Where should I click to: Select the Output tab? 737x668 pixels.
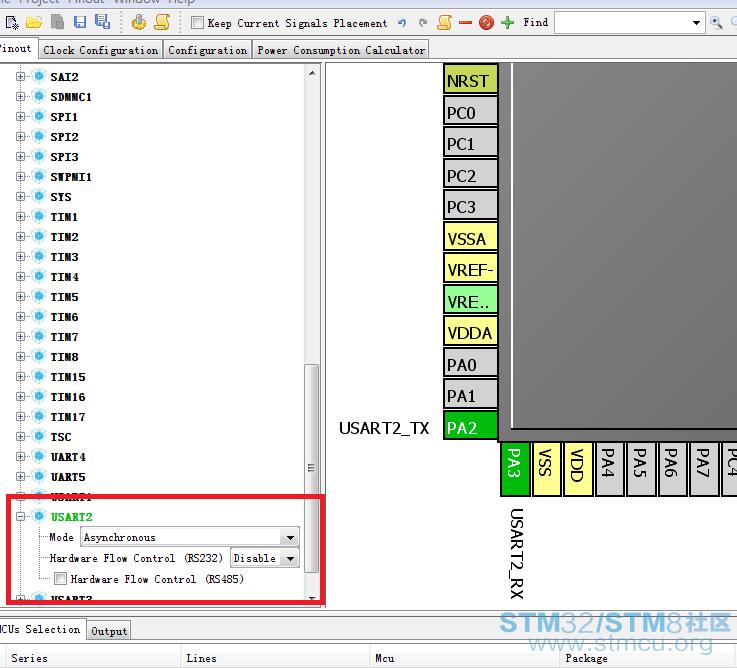click(109, 631)
